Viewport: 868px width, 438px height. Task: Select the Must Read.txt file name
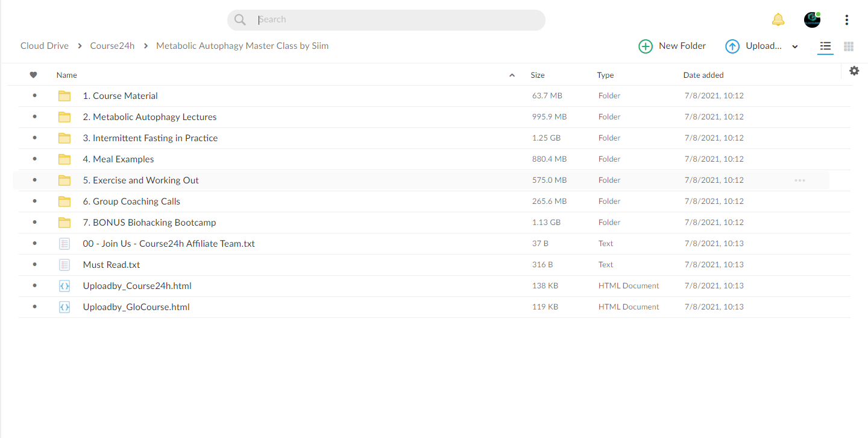click(x=112, y=265)
